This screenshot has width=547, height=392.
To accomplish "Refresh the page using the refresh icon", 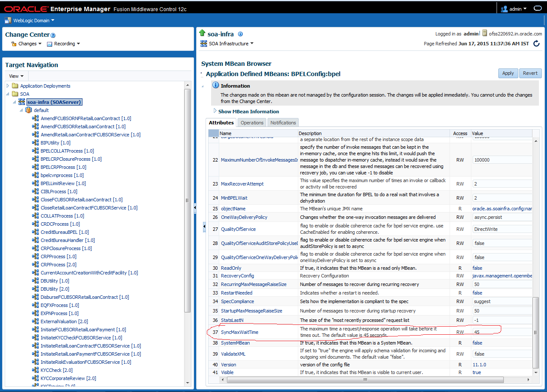I will pos(536,44).
